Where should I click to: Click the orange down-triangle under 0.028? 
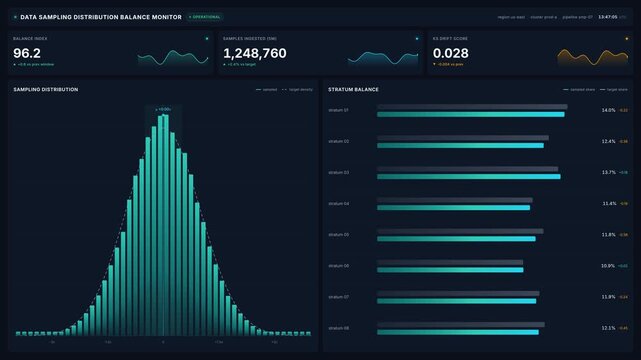point(434,64)
